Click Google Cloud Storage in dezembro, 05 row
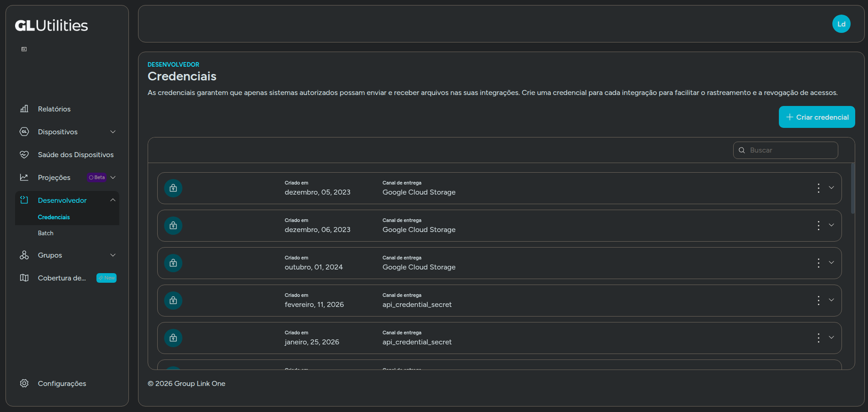This screenshot has width=868, height=412. pos(419,192)
